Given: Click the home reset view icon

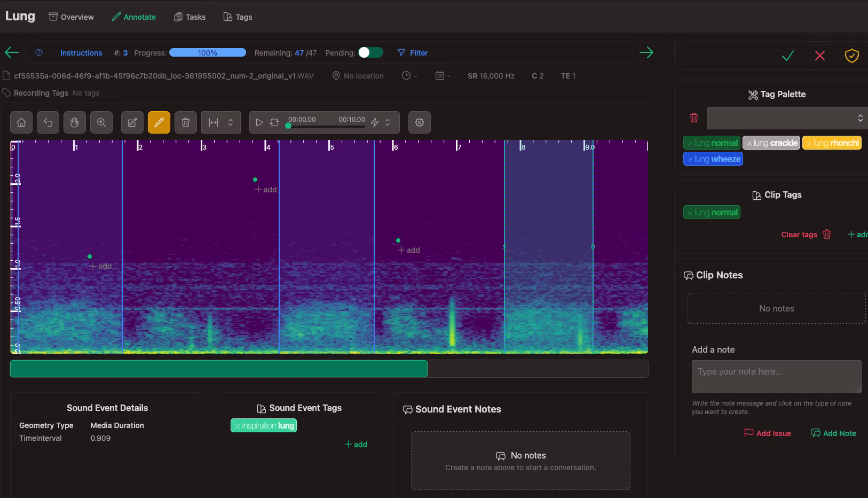Looking at the screenshot, I should pyautogui.click(x=21, y=122).
